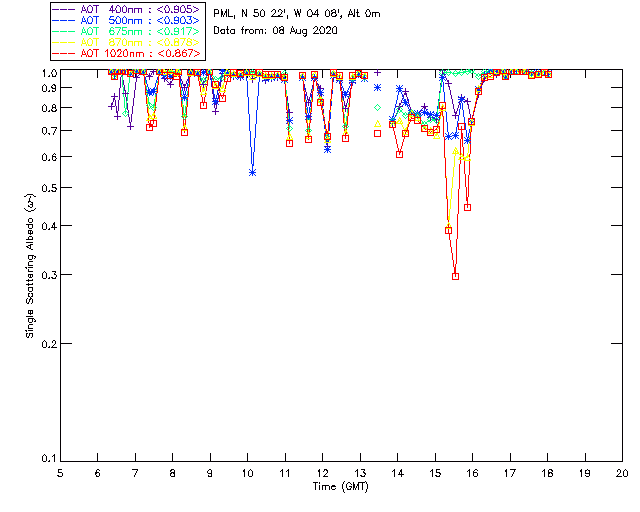The height and width of the screenshot is (512, 640).
Task: Select the AOT 870nm legend entry
Action: click(127, 42)
